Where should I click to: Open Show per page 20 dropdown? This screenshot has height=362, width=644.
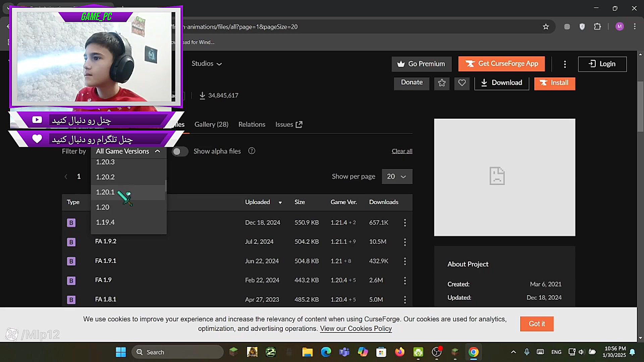pyautogui.click(x=397, y=176)
